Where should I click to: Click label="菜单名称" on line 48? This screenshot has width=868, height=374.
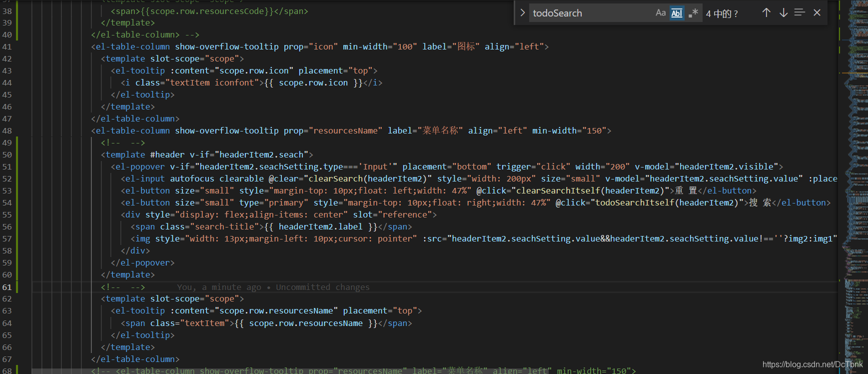pyautogui.click(x=425, y=130)
